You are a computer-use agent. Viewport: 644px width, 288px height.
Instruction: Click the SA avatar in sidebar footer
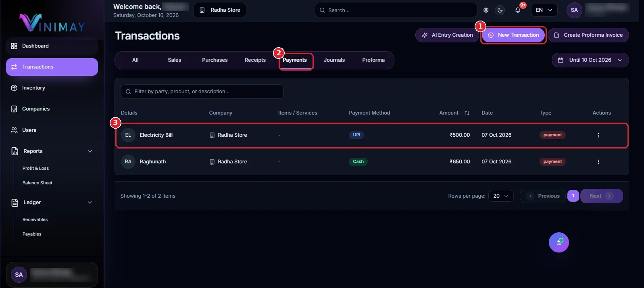(x=19, y=275)
